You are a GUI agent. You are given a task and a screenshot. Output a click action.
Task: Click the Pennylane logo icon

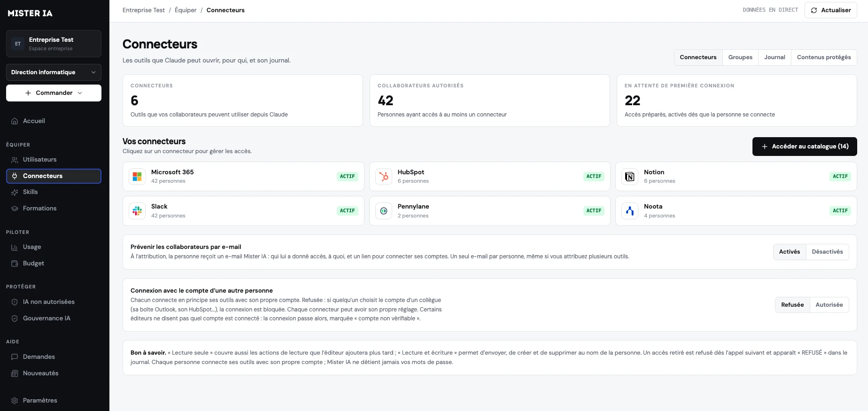click(384, 211)
